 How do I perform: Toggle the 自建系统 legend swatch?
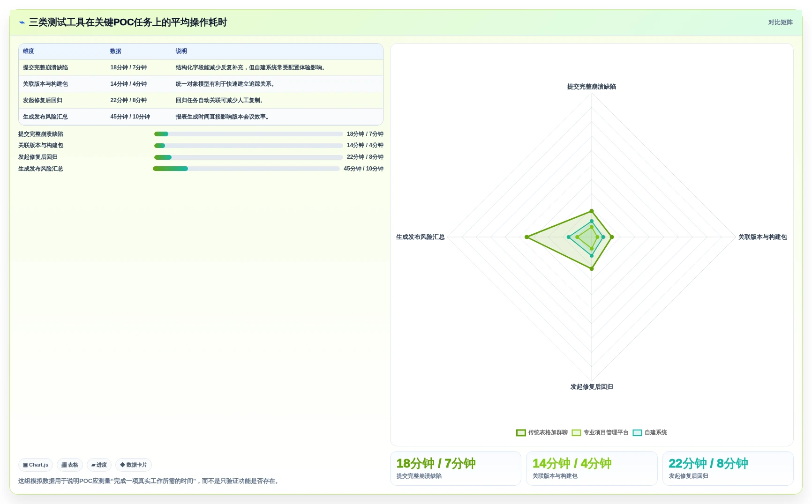(637, 432)
